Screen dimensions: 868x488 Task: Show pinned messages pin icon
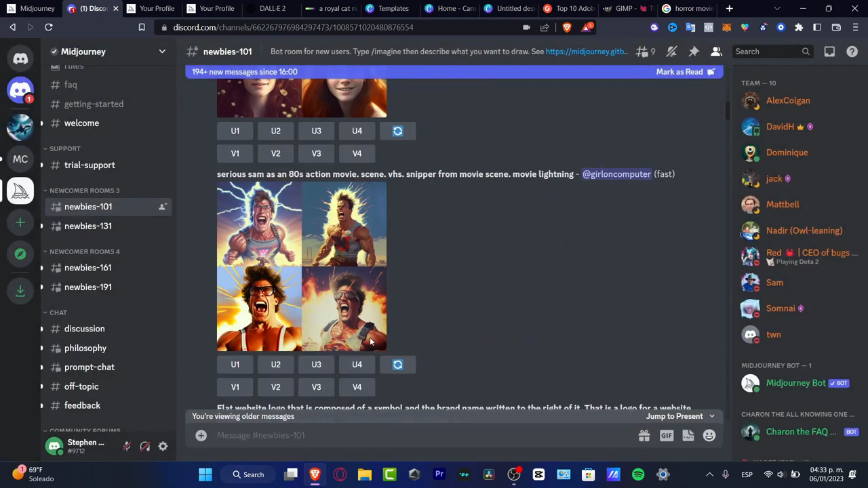[x=694, y=52]
